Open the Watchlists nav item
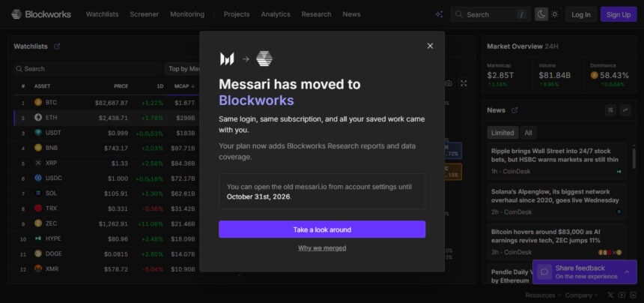 point(102,14)
